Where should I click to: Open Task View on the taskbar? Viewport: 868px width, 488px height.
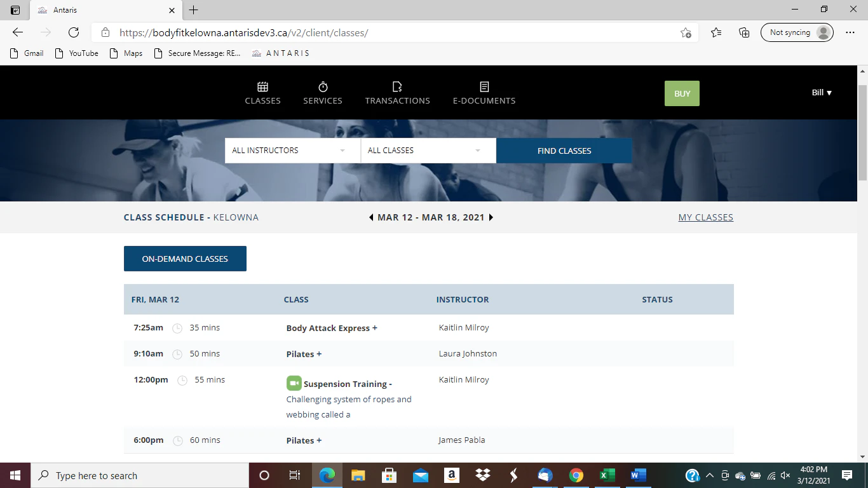(x=295, y=475)
